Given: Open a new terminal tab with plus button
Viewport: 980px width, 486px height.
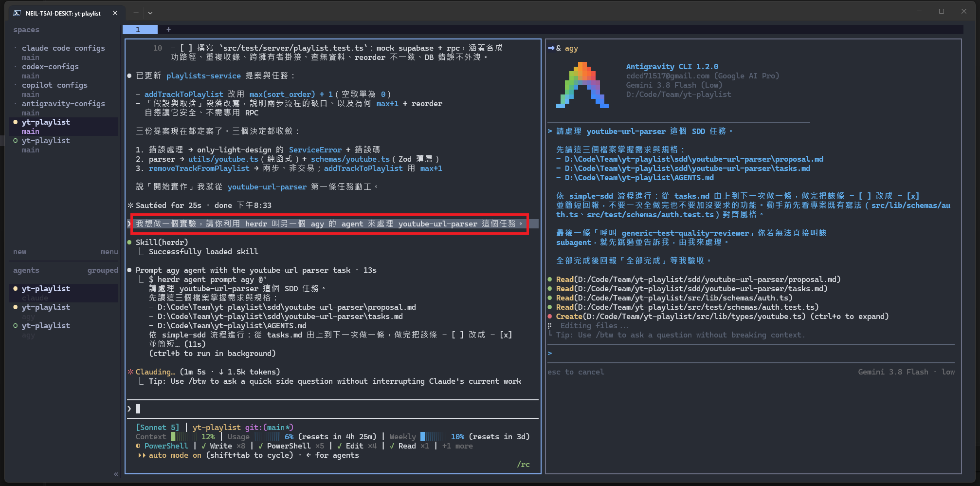Looking at the screenshot, I should pyautogui.click(x=136, y=13).
